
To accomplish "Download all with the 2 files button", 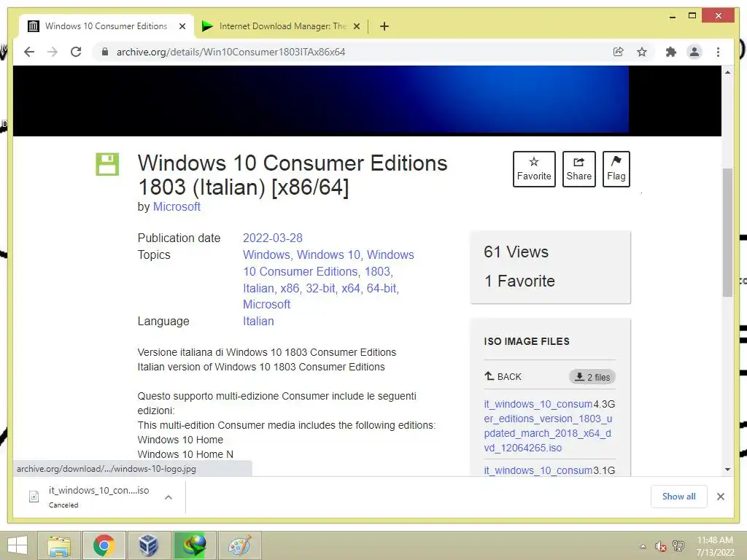I will point(592,377).
